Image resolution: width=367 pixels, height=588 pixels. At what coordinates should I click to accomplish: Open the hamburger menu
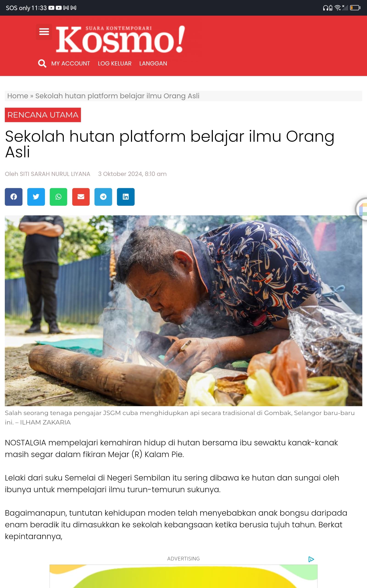point(44,32)
